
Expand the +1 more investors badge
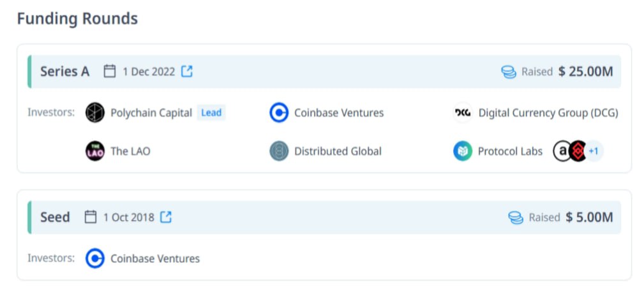594,151
